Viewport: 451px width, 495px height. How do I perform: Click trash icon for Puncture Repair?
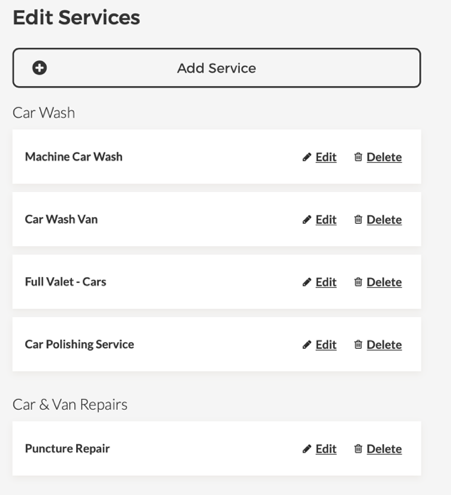click(x=358, y=449)
